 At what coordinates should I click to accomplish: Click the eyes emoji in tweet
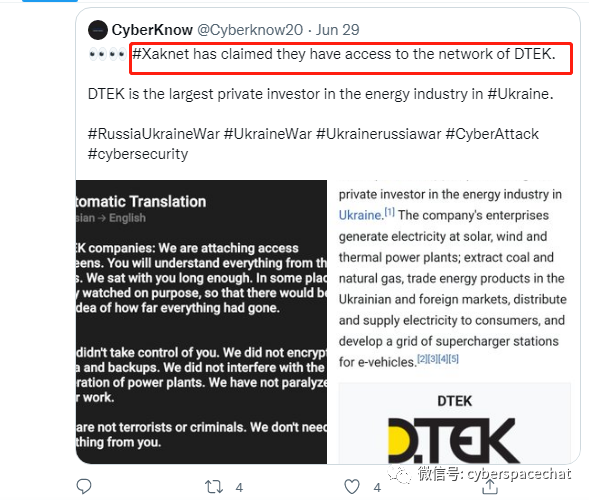coord(107,55)
